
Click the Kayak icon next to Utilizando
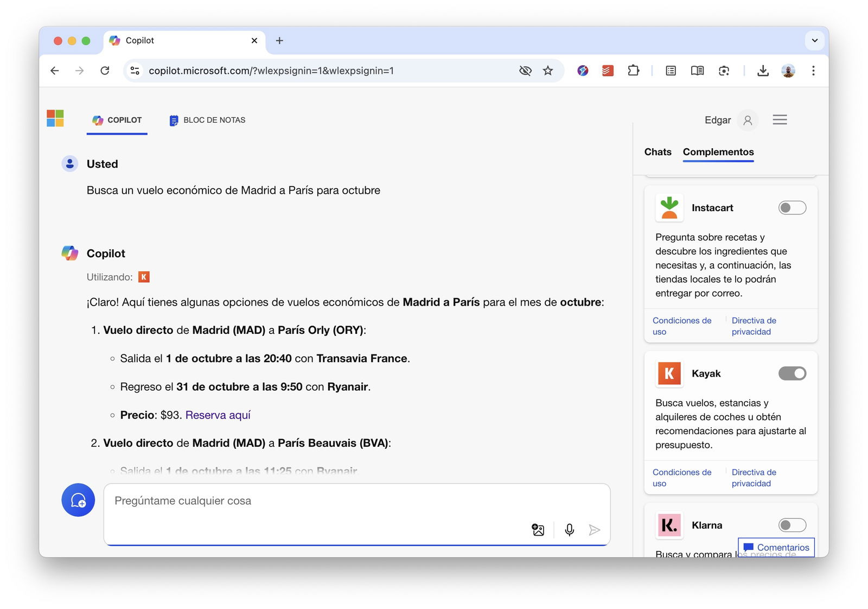tap(144, 277)
